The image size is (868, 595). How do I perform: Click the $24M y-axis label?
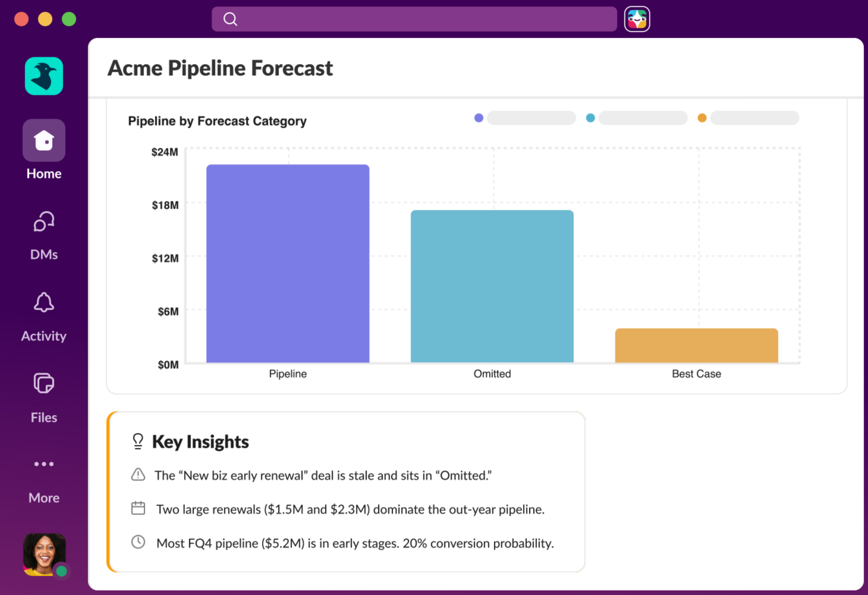[165, 152]
